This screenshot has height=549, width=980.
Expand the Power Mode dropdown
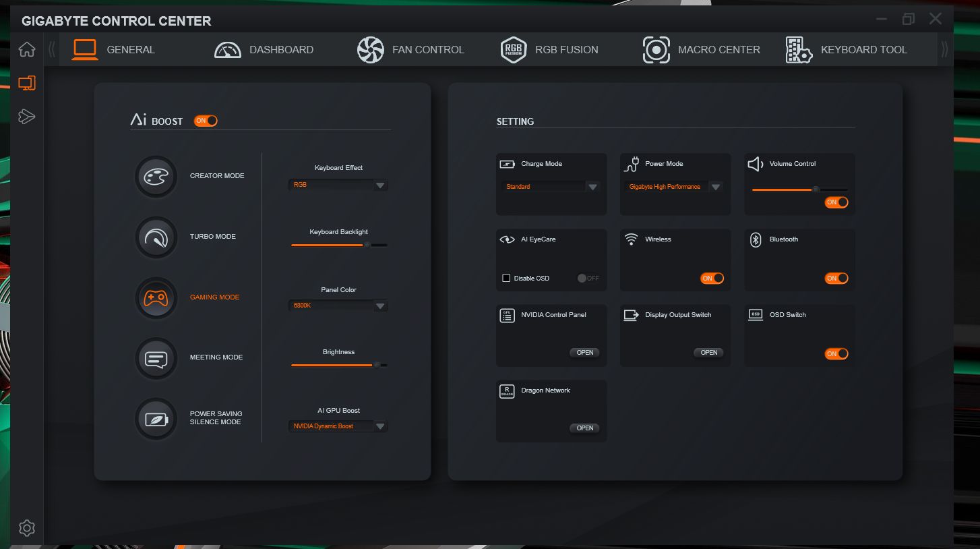click(716, 187)
